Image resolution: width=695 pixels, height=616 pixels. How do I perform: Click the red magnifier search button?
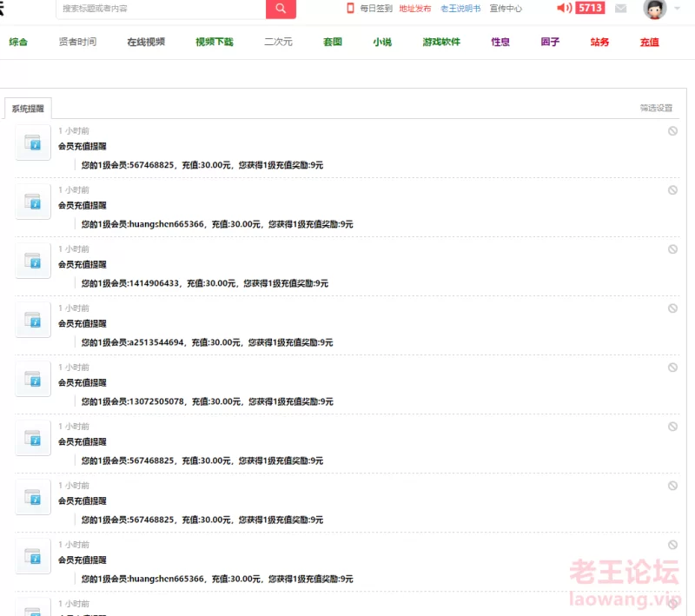click(x=281, y=9)
